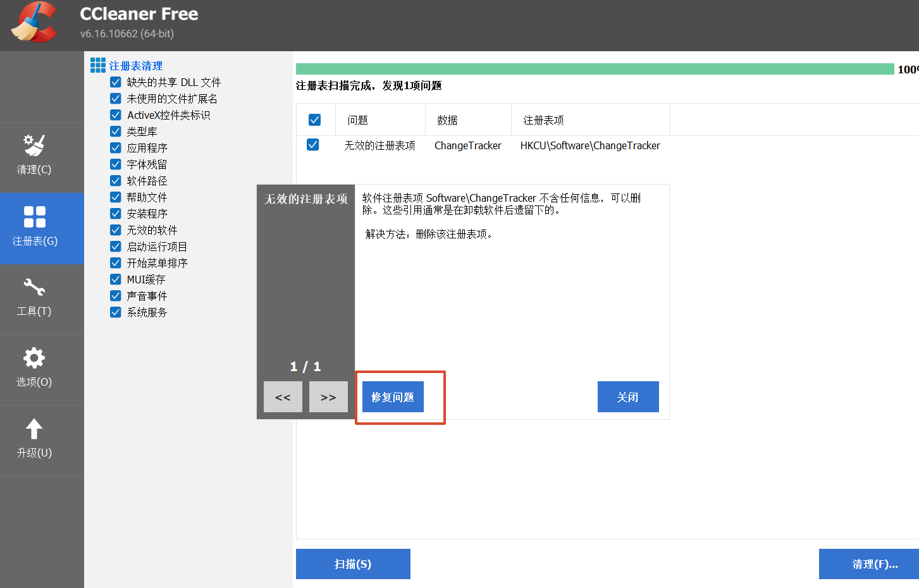Select the 无效的注册表项 cell in results
The width and height of the screenshot is (919, 588).
tap(379, 145)
